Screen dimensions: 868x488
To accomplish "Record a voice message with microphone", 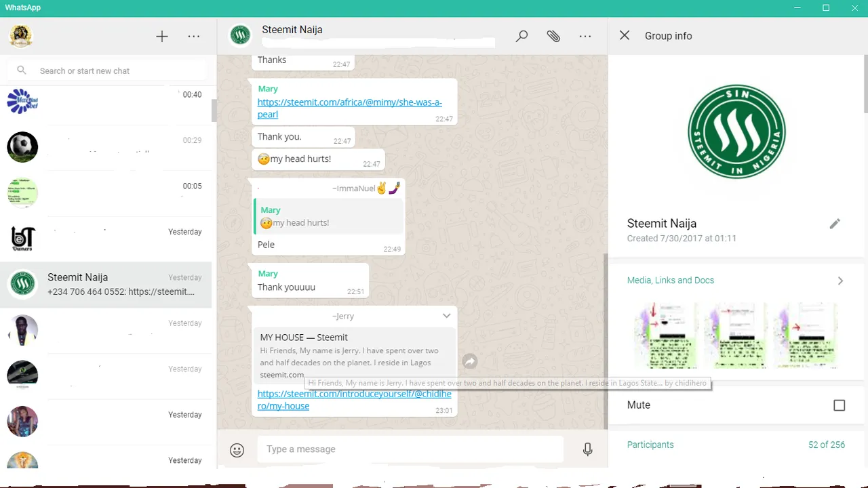I will pos(587,449).
